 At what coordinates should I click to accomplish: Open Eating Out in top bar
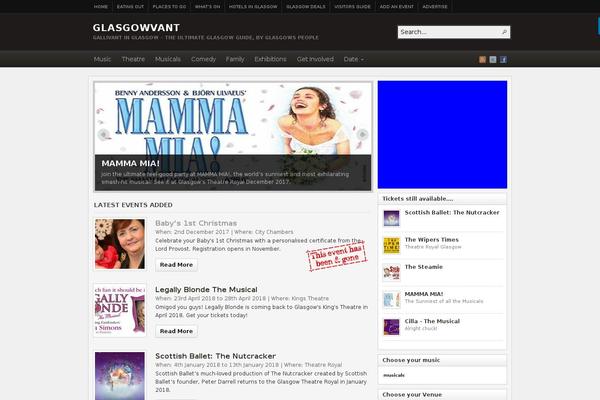point(130,7)
